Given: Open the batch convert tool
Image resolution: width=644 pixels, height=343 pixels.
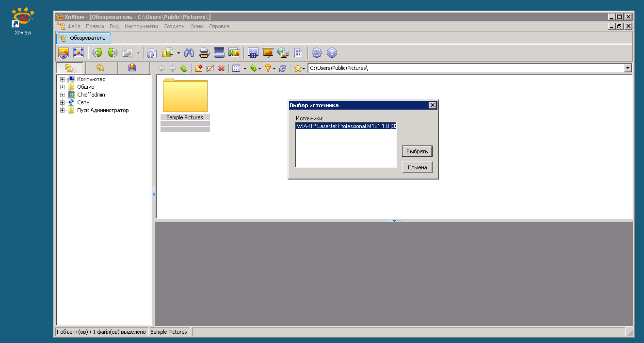Looking at the screenshot, I should (234, 53).
